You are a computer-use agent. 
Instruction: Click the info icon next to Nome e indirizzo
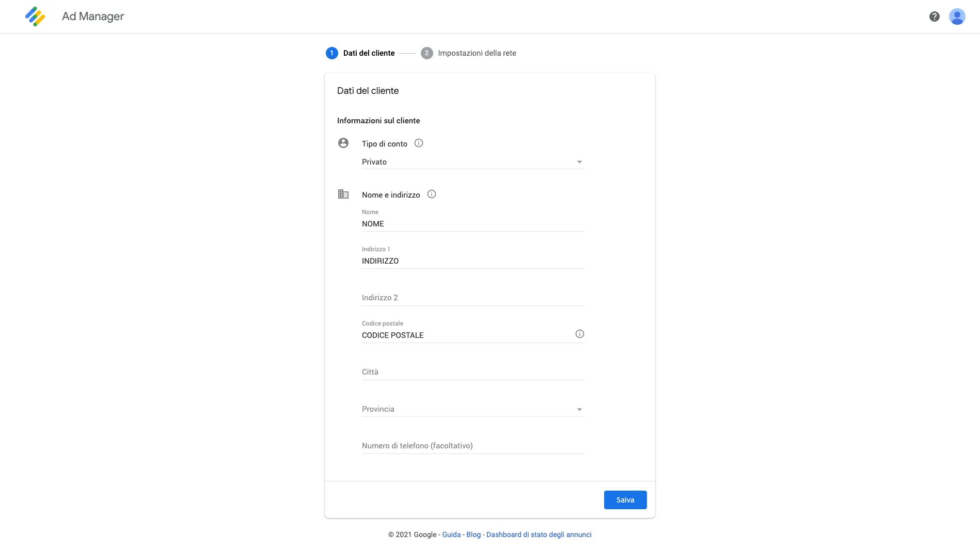pos(432,194)
